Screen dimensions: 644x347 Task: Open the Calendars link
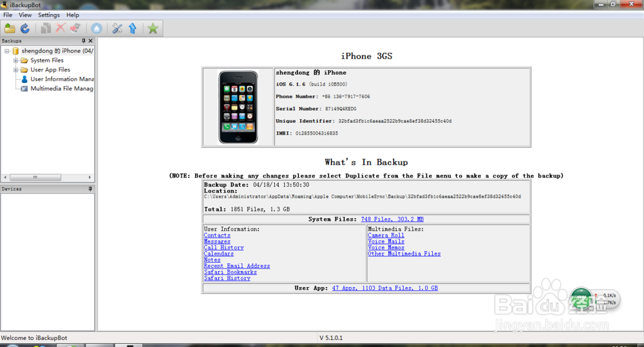218,254
